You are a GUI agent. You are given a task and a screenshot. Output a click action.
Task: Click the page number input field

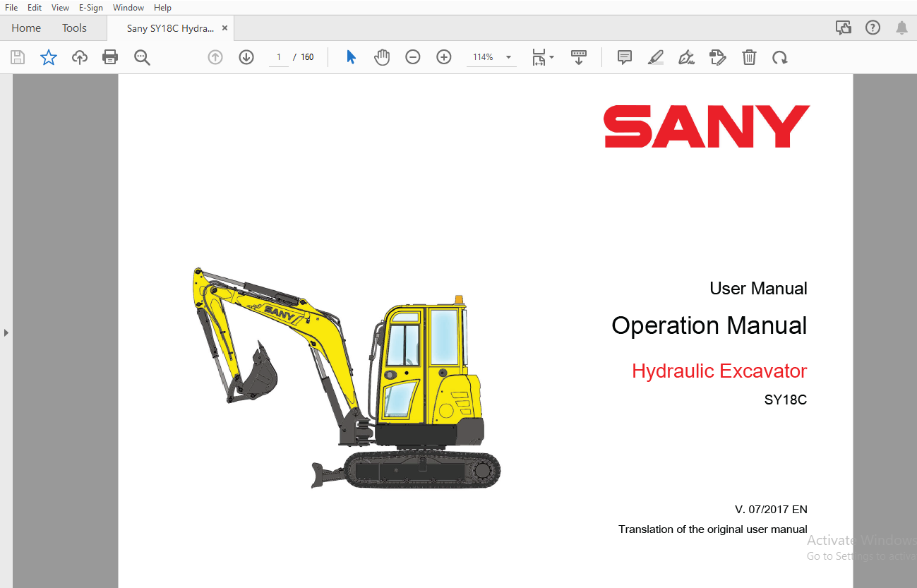pos(279,57)
